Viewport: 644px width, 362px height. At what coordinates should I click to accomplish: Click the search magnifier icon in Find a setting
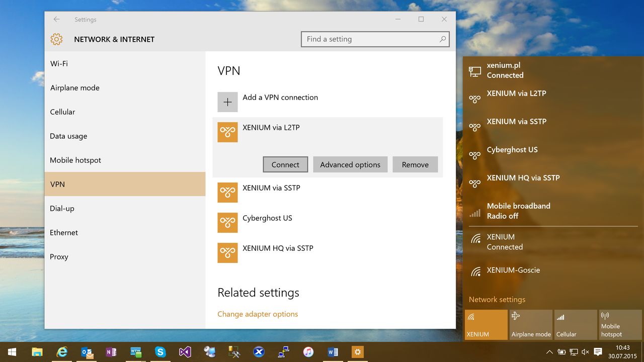click(443, 39)
